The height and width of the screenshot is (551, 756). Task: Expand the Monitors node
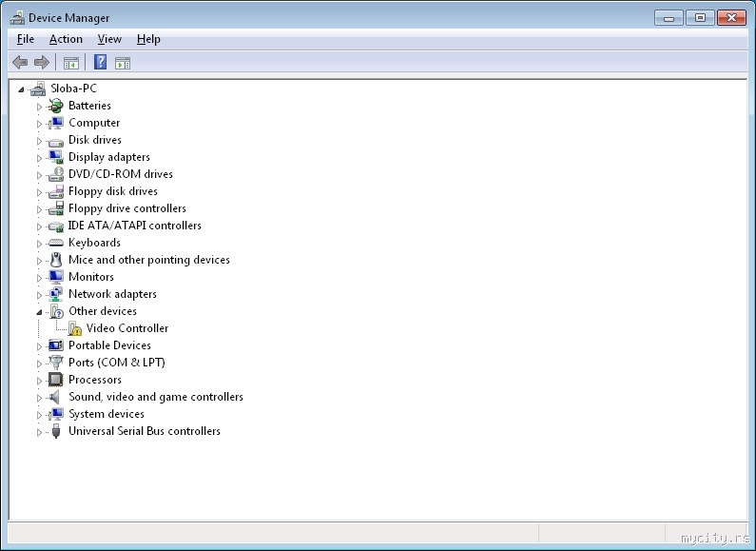(x=40, y=278)
